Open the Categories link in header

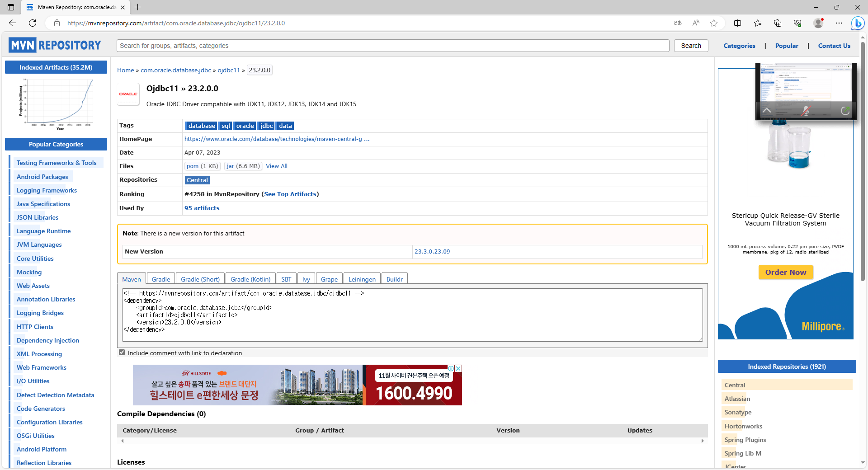coord(739,46)
